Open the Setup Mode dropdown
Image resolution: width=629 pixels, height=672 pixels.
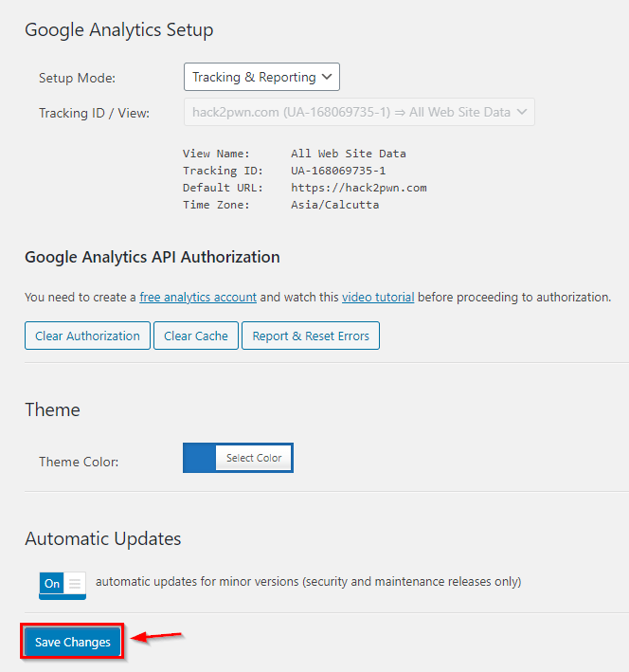[x=261, y=77]
